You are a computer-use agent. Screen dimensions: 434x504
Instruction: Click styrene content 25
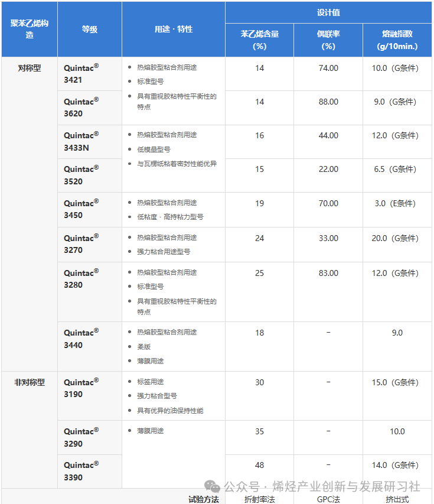coord(260,273)
